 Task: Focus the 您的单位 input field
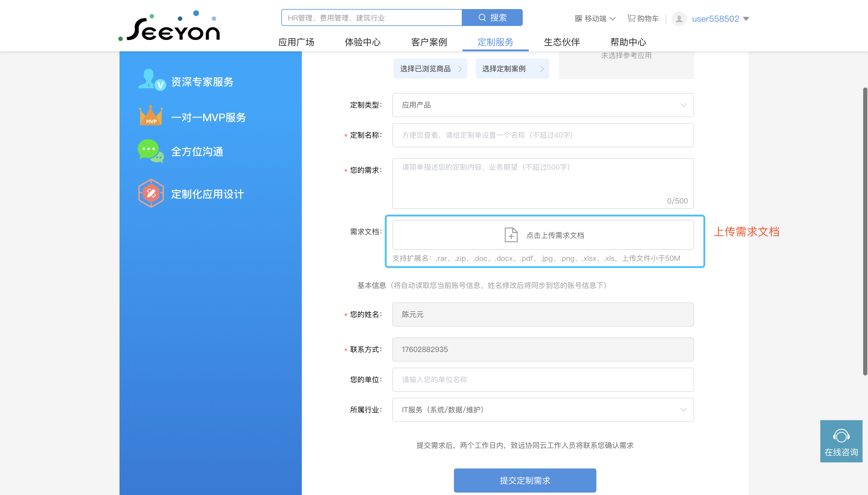[543, 380]
